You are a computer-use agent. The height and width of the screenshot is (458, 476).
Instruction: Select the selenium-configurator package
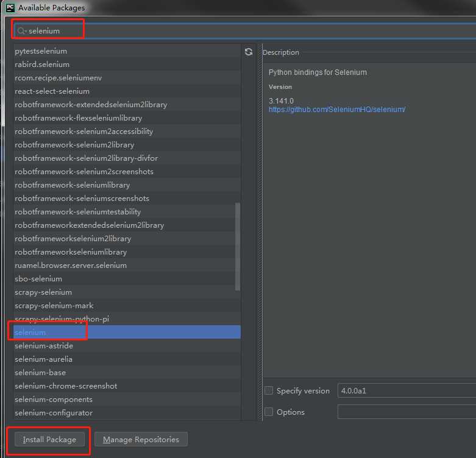coord(127,413)
